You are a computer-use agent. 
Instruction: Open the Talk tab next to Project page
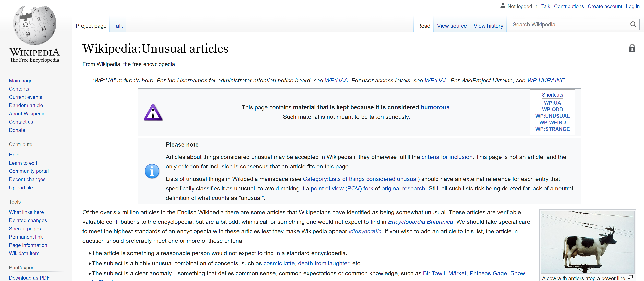[118, 26]
